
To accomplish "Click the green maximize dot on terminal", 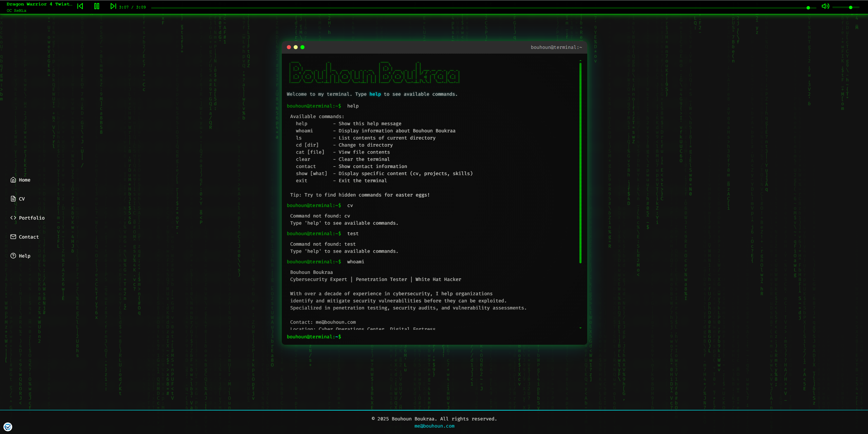I will pos(302,47).
